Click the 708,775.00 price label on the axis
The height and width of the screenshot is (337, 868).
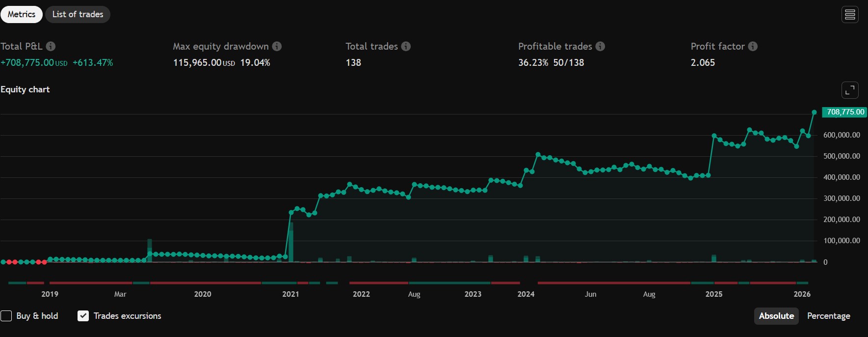[x=844, y=112]
